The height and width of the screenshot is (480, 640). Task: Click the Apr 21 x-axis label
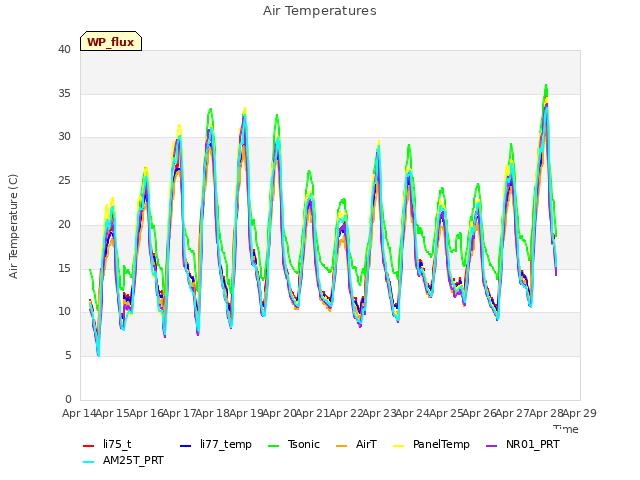click(313, 413)
